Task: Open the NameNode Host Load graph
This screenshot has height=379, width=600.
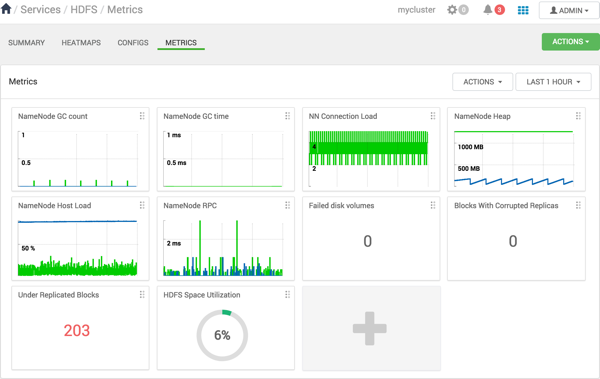Action: click(78, 248)
